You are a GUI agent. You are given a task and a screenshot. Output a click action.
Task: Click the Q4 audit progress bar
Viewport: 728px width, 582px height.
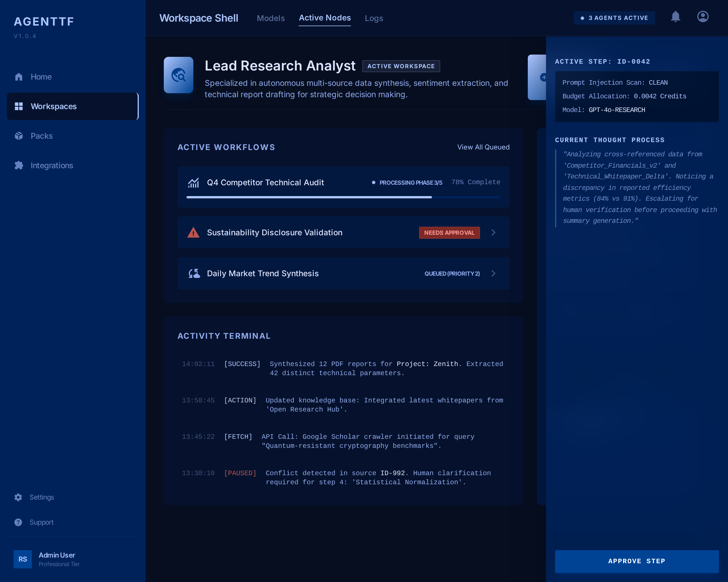click(343, 197)
